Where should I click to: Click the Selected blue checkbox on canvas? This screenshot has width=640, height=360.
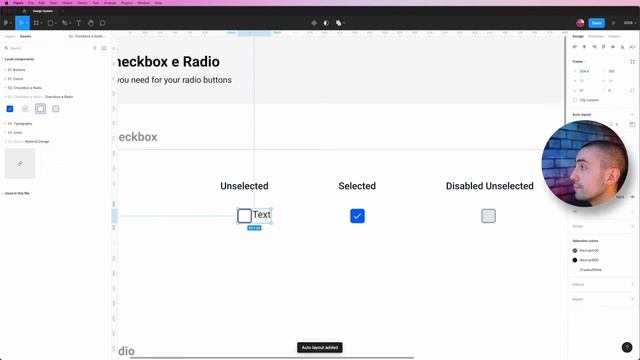click(357, 216)
